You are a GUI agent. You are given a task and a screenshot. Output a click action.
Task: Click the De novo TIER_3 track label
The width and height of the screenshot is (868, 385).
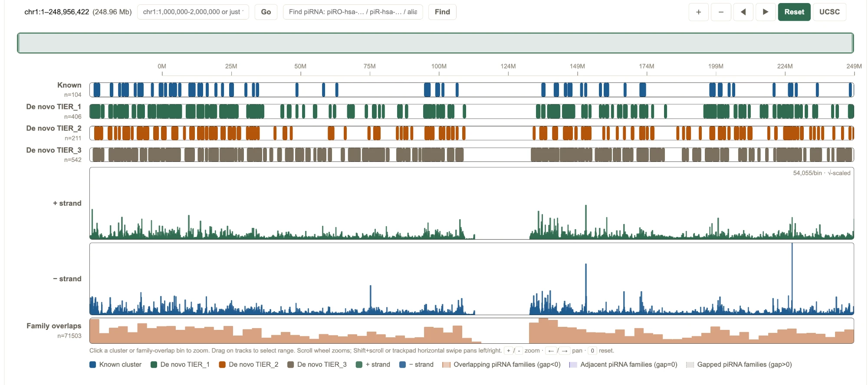click(x=54, y=150)
